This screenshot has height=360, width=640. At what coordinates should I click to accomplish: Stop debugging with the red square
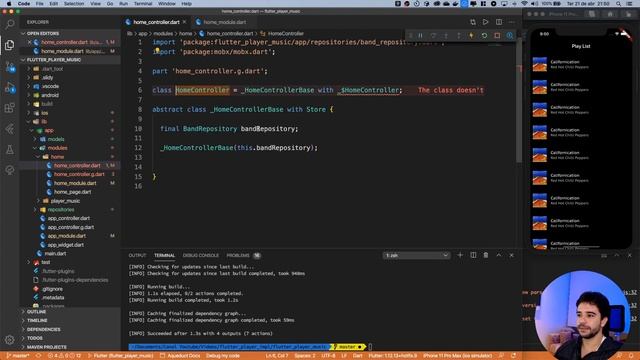pos(497,36)
